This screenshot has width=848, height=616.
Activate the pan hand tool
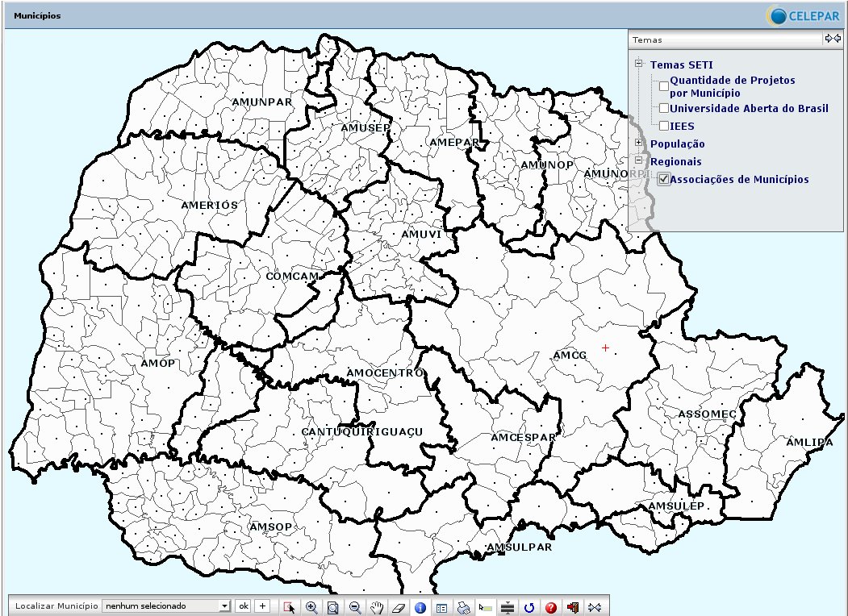[x=377, y=607]
